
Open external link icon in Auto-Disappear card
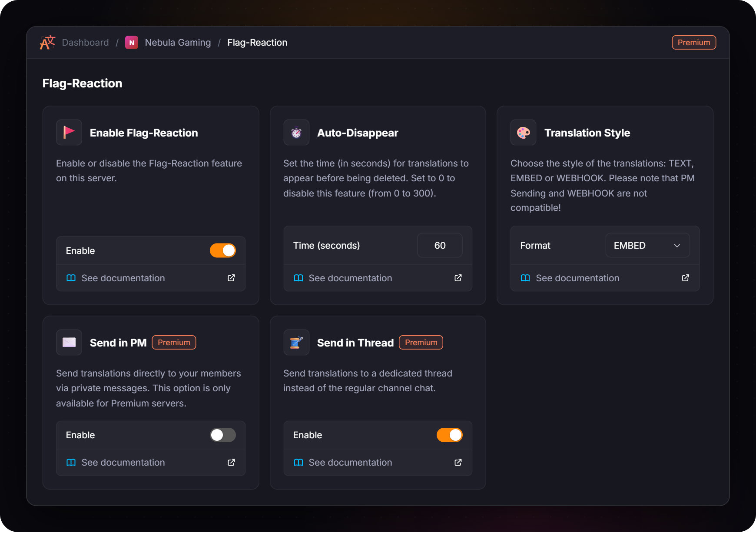click(458, 278)
